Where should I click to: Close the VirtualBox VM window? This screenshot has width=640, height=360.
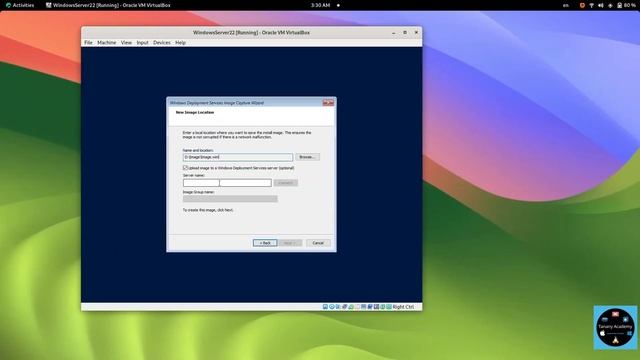pyautogui.click(x=416, y=33)
